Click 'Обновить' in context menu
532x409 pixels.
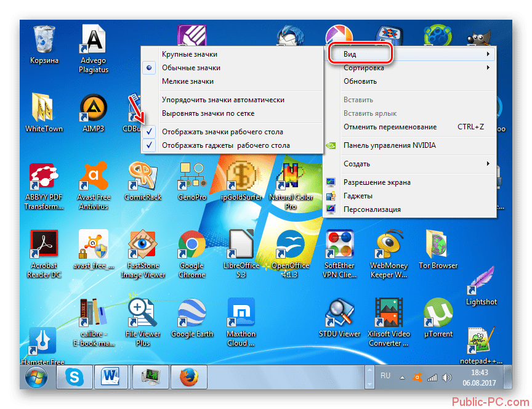coord(409,81)
